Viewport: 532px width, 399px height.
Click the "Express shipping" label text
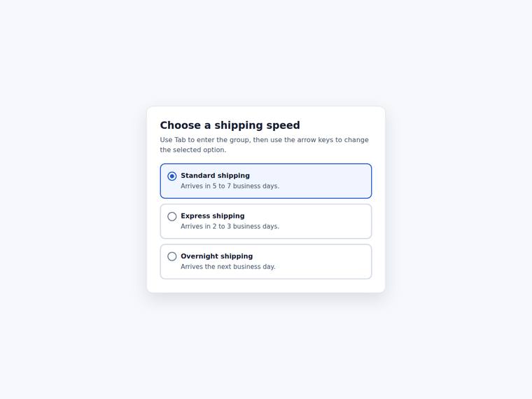click(x=212, y=216)
